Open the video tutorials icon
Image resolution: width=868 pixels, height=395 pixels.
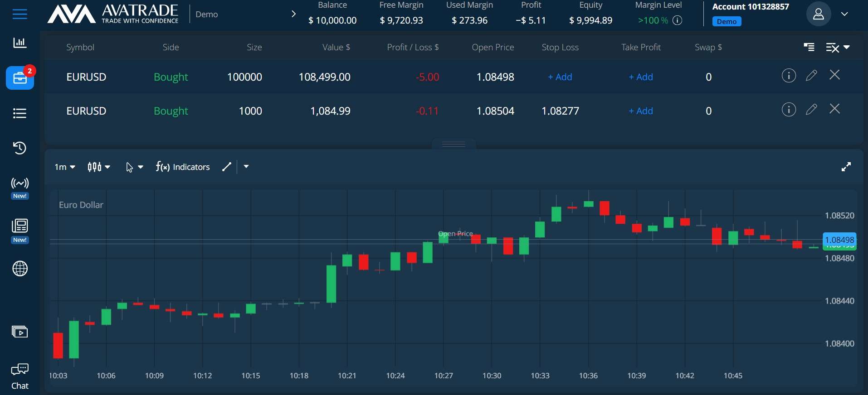20,332
